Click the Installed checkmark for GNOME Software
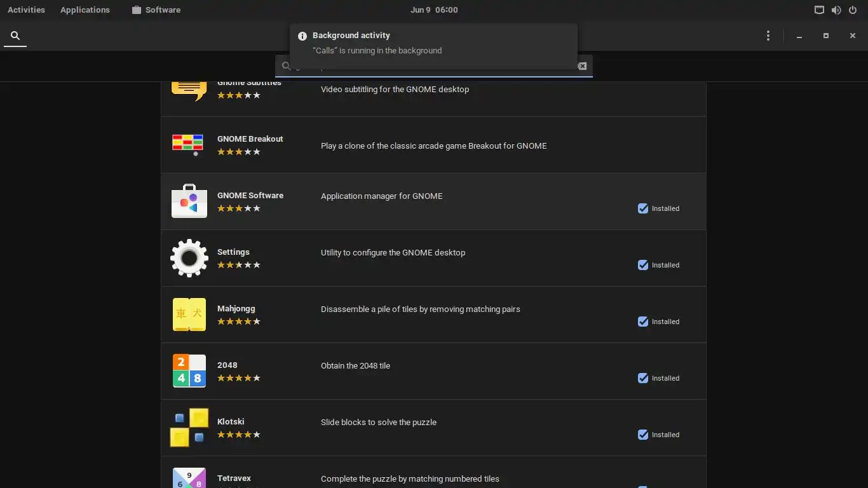 point(643,208)
